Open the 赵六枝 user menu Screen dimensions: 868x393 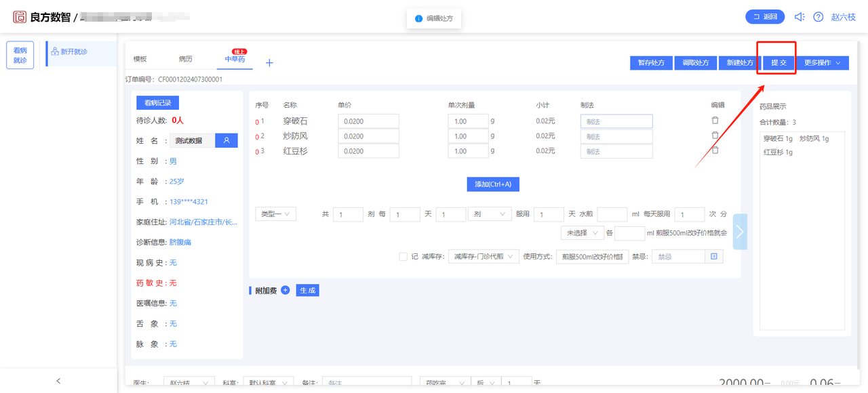coord(843,17)
